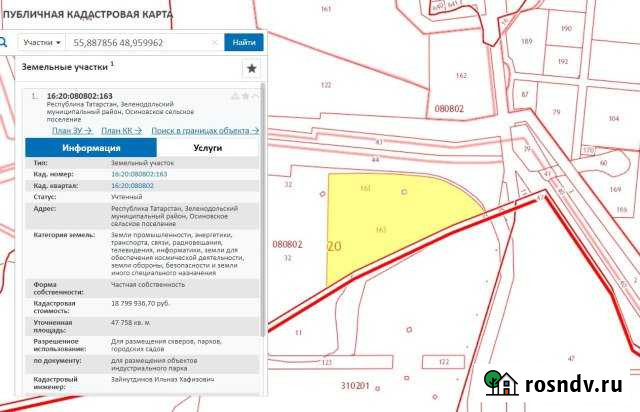The height and width of the screenshot is (412, 640).
Task: Open cadastral quarter link 16:20:080802
Action: click(x=132, y=185)
